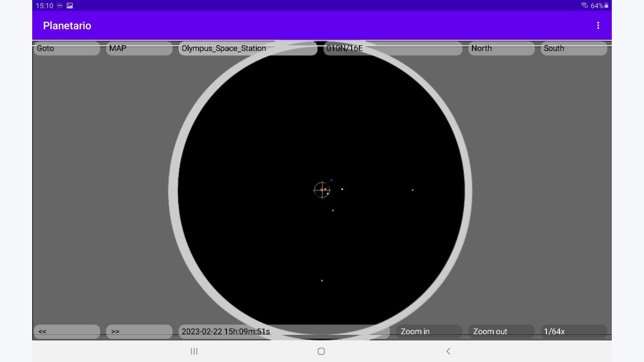Open the three-dot overflow menu
The width and height of the screenshot is (644, 362).
pyautogui.click(x=598, y=26)
